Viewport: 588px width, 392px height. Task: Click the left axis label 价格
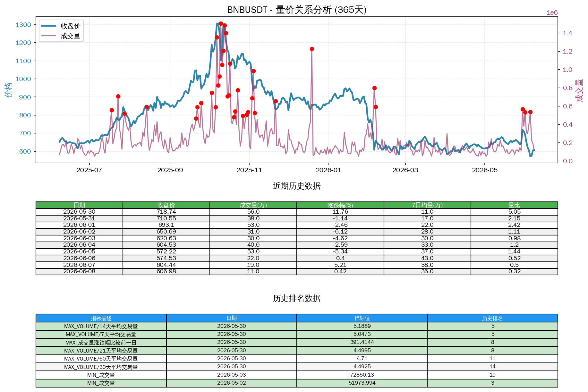coord(8,90)
